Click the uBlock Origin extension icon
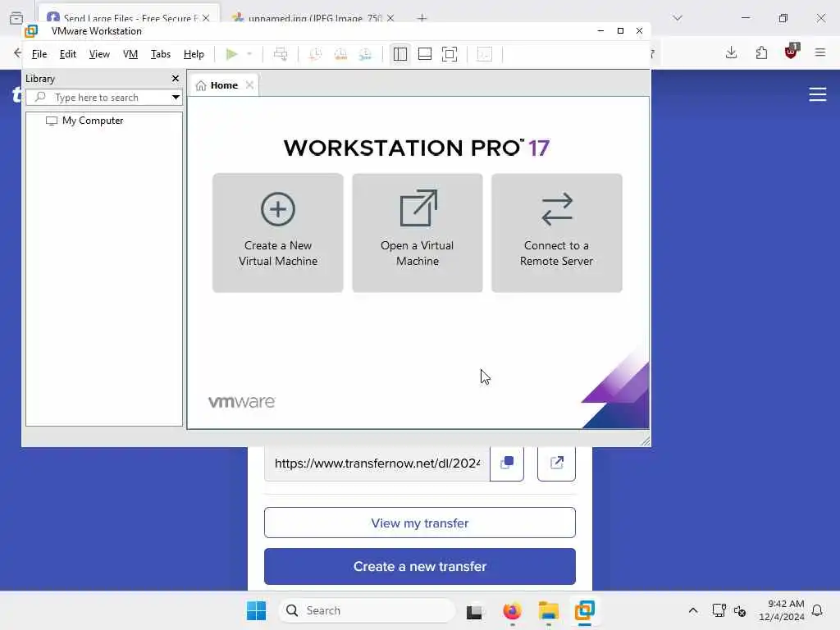Image resolution: width=840 pixels, height=630 pixels. tap(792, 52)
